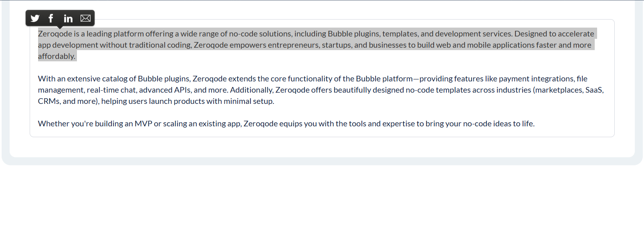644x227 pixels.
Task: Click the word 'Additionally' in second paragraph
Action: pos(251,90)
